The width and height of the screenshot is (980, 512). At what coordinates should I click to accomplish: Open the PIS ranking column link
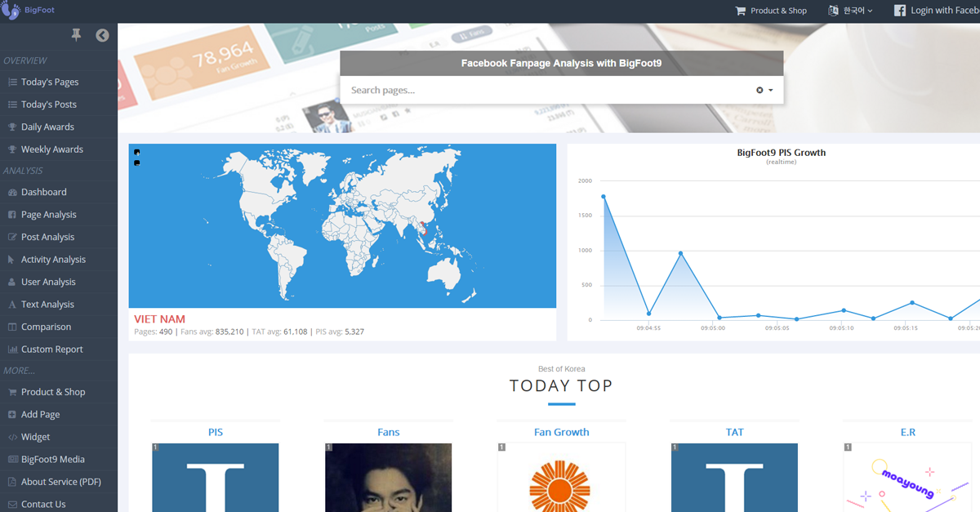tap(216, 432)
